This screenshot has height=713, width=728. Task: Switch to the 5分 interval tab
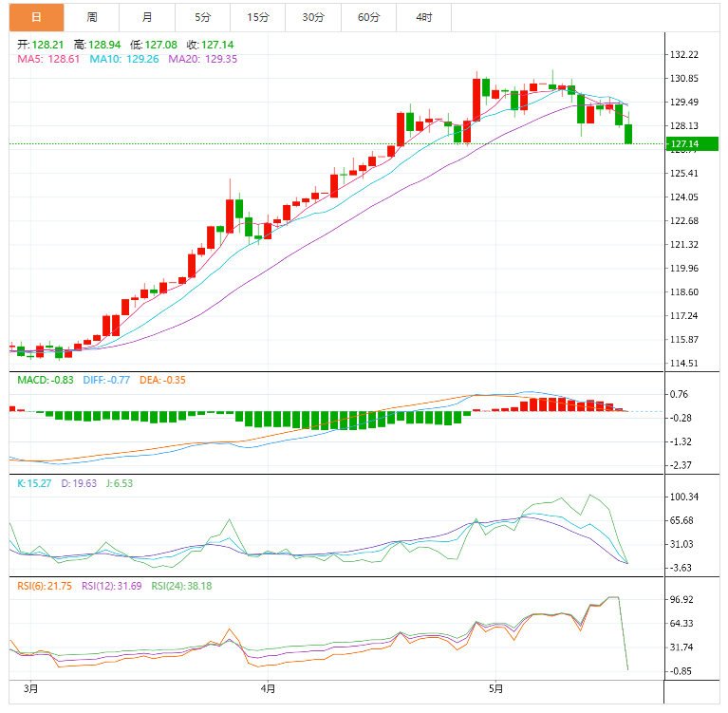point(203,17)
